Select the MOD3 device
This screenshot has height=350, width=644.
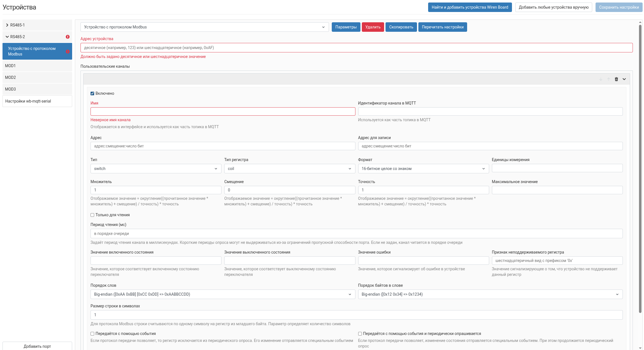pos(37,89)
